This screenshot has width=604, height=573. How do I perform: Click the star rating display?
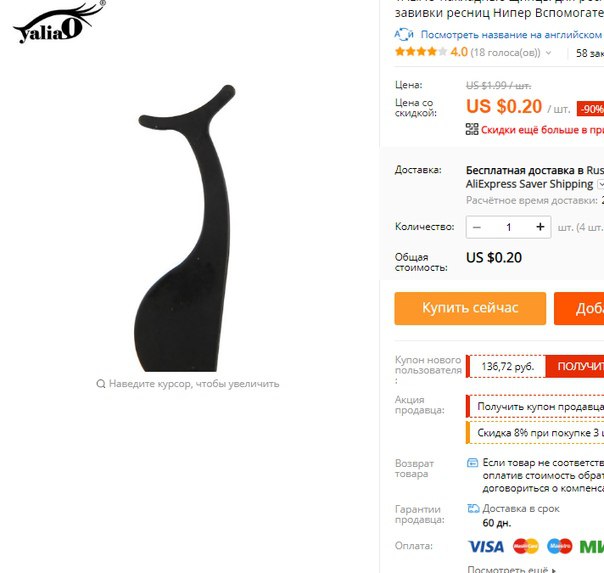pyautogui.click(x=421, y=52)
